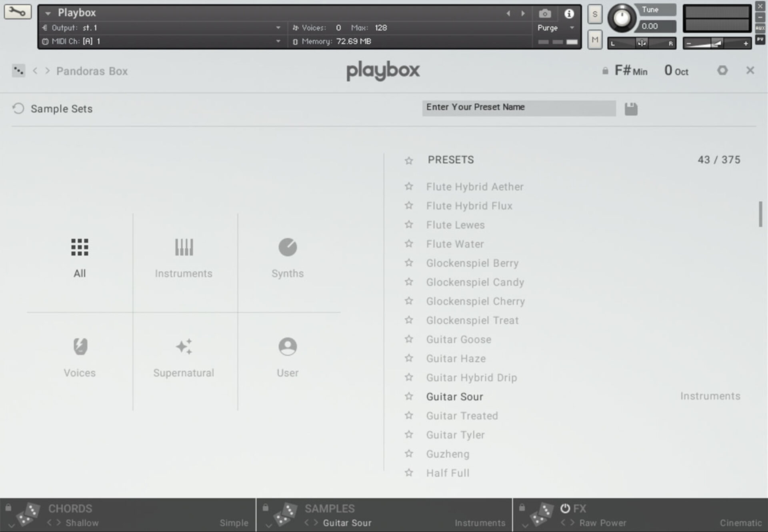Screen dimensions: 768x532
Task: Toggle power on the FX section
Action: [566, 508]
